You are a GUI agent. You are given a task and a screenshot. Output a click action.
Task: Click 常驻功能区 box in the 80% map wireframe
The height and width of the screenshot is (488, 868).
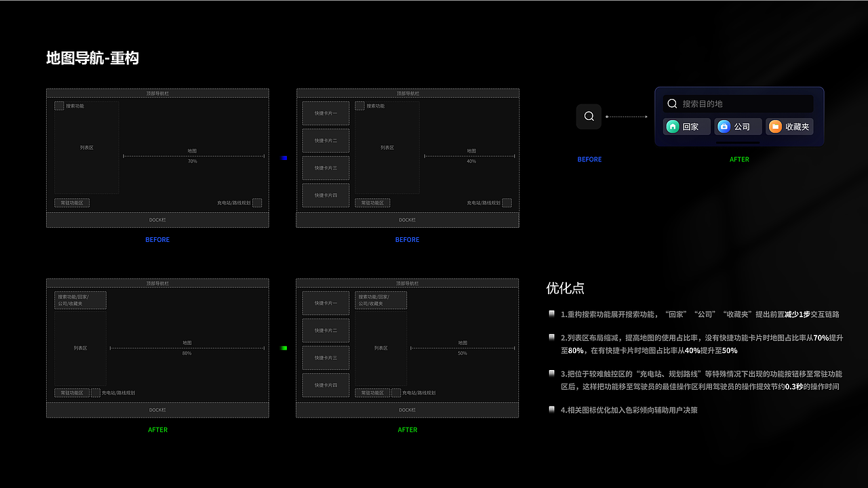pyautogui.click(x=72, y=392)
